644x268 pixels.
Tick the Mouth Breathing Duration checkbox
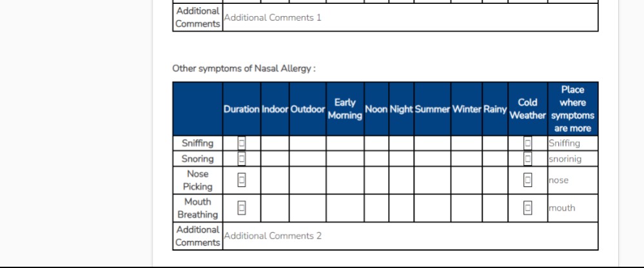[x=242, y=208]
